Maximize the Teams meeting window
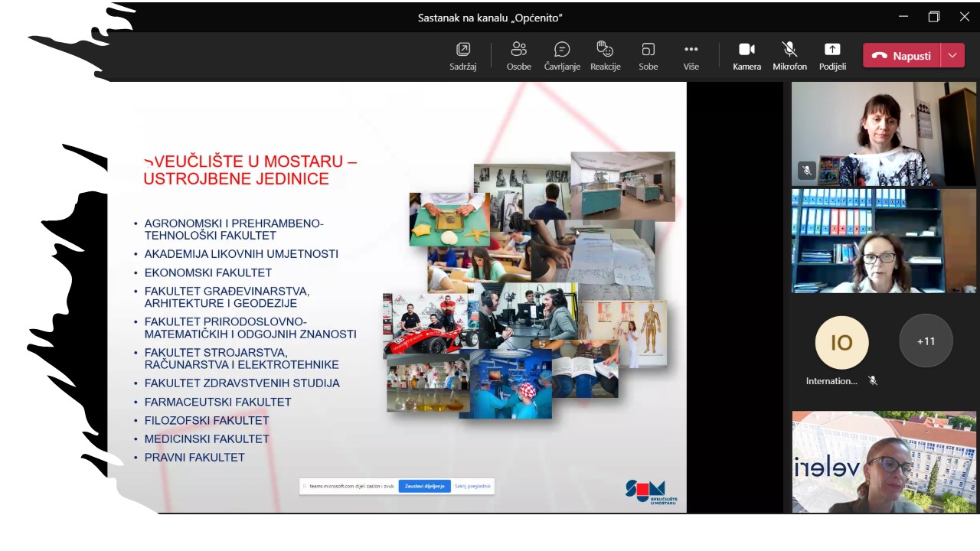This screenshot has width=980, height=551. click(x=933, y=17)
